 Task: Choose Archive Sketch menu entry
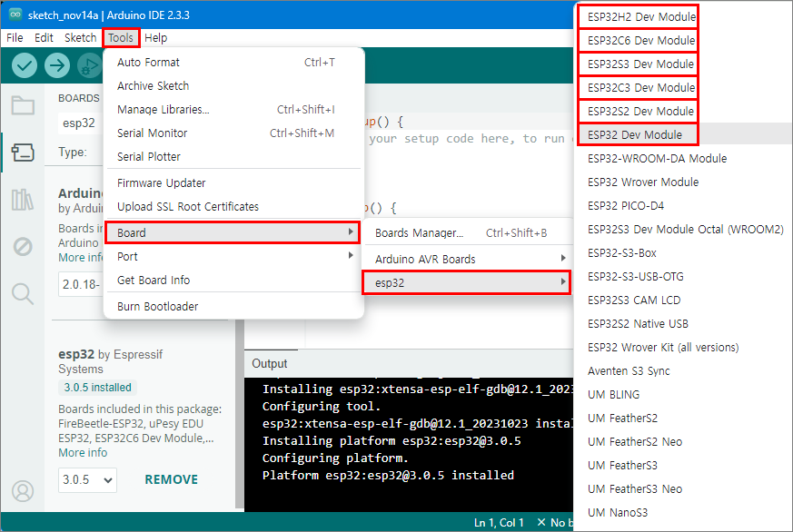[233, 86]
